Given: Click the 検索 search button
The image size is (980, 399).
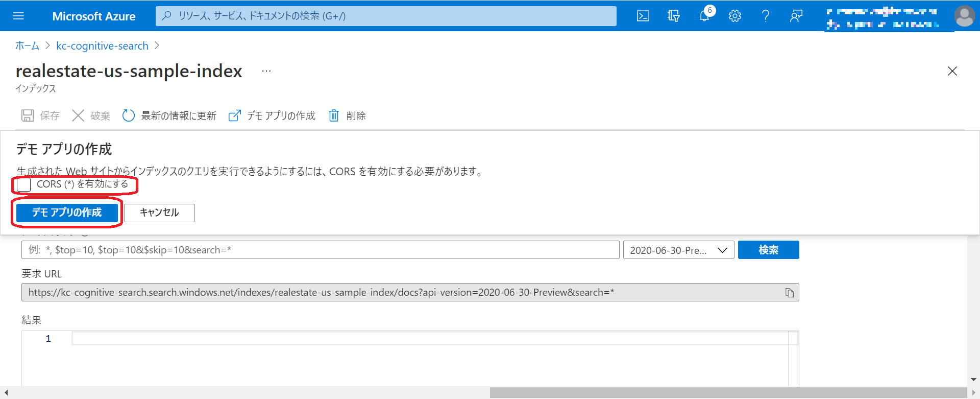Looking at the screenshot, I should point(768,250).
